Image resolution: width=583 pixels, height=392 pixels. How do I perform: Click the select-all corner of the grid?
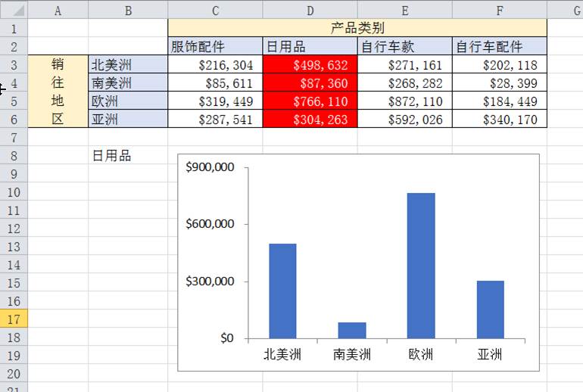(14, 11)
